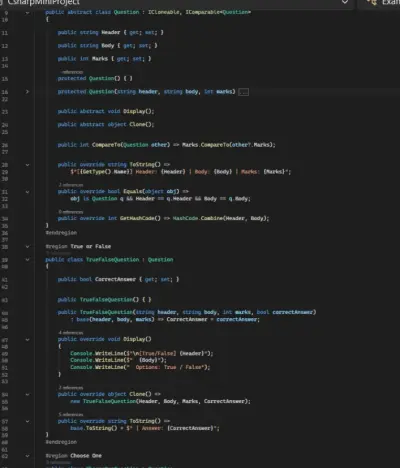Collapse the Clone() override on line 54

(x=27, y=394)
